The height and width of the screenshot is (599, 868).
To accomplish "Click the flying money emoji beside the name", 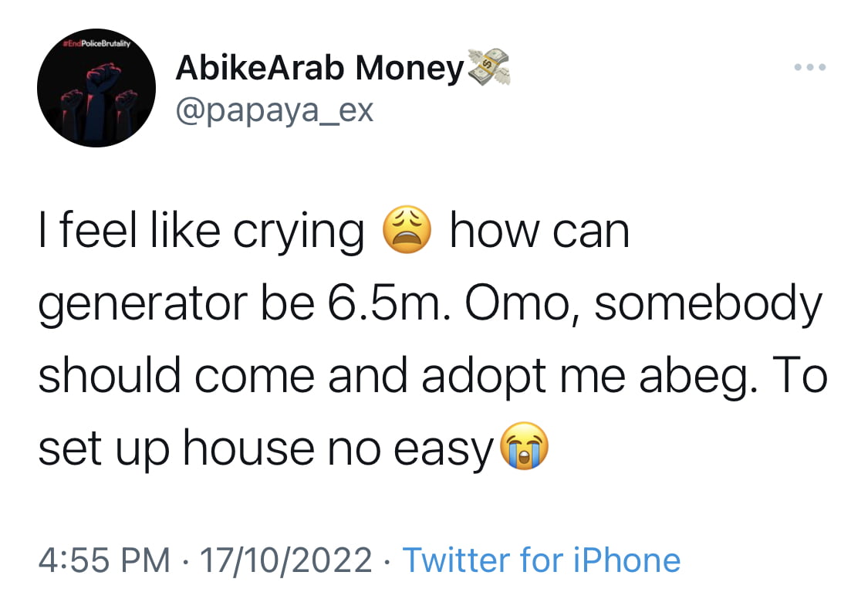I will [x=488, y=67].
